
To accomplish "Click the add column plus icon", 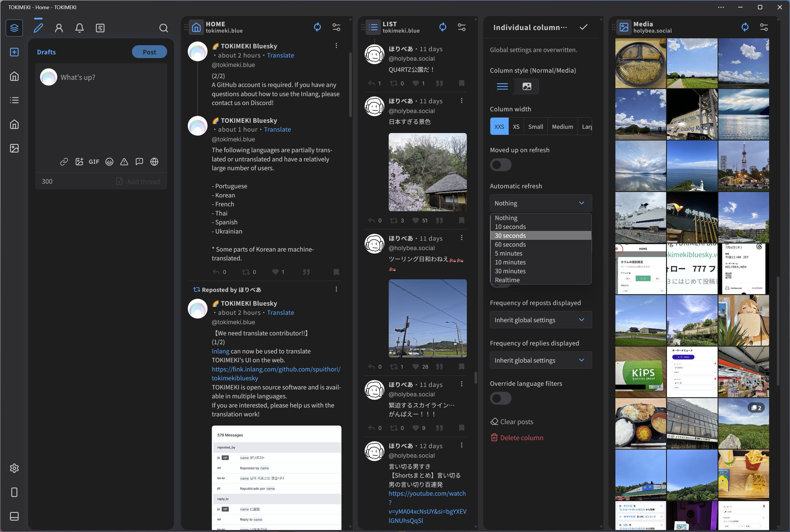I will (14, 52).
